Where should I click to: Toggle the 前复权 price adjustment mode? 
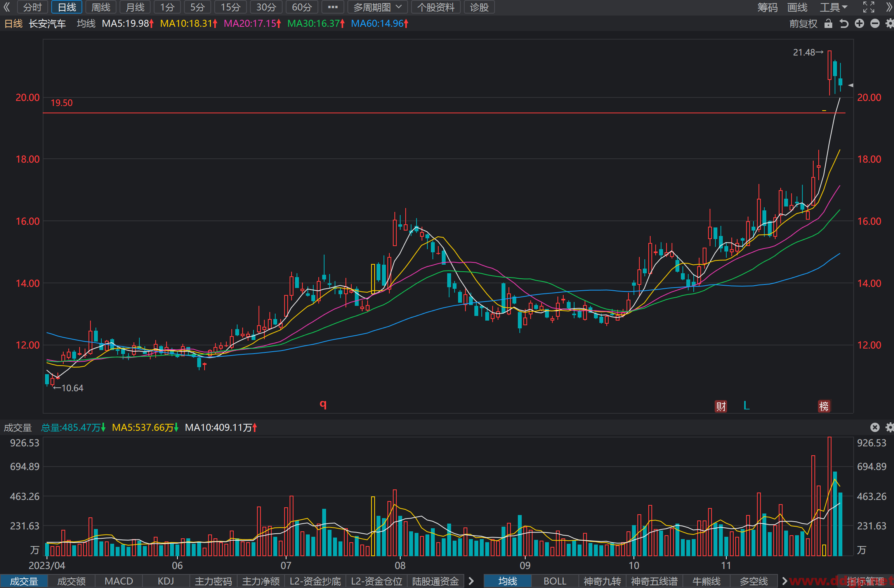point(803,24)
